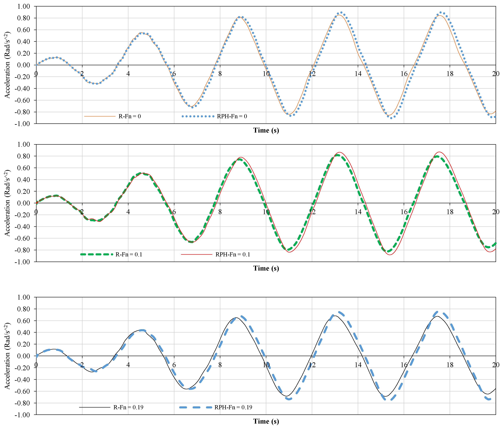504x428 pixels.
Task: Click the black legend line sample in bottom chart
Action: tap(95, 407)
